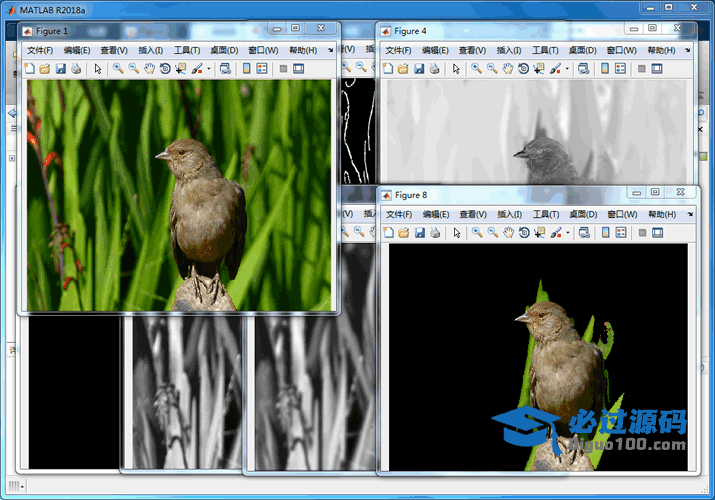
Task: Select Zoom In tool in Figure 1
Action: (117, 69)
